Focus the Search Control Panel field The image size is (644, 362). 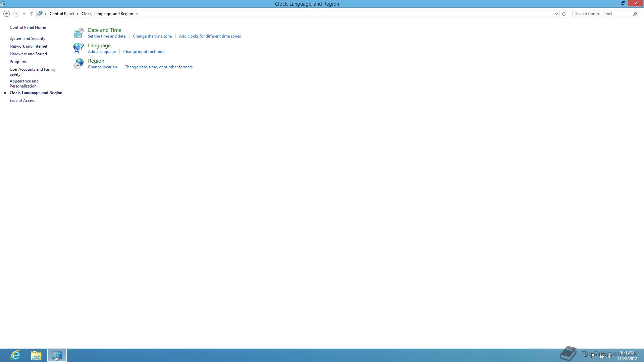point(602,14)
